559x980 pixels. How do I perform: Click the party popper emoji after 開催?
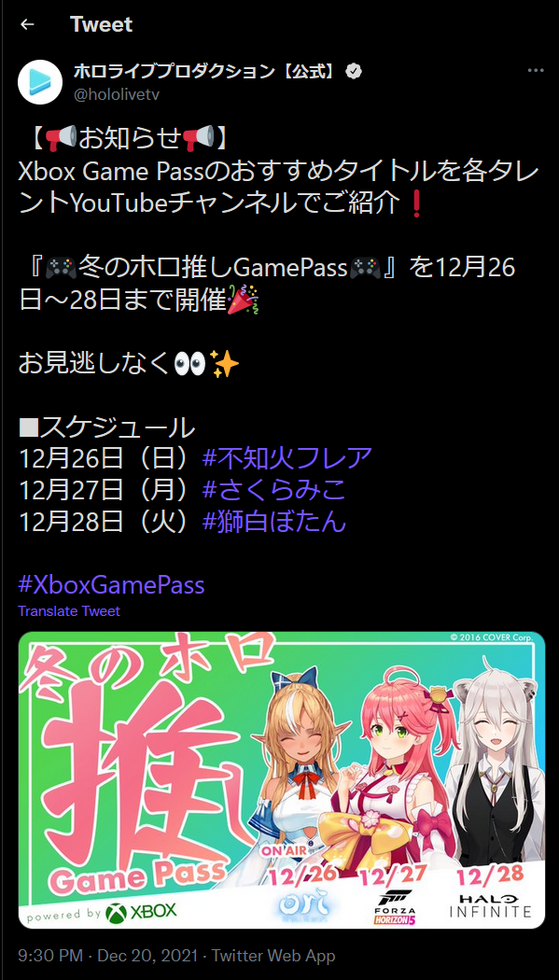pyautogui.click(x=243, y=301)
